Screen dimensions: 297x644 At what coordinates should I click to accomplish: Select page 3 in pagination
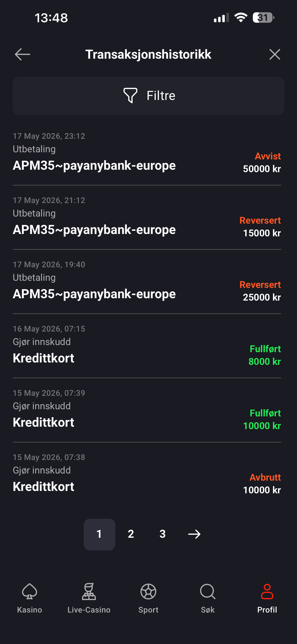pos(163,534)
